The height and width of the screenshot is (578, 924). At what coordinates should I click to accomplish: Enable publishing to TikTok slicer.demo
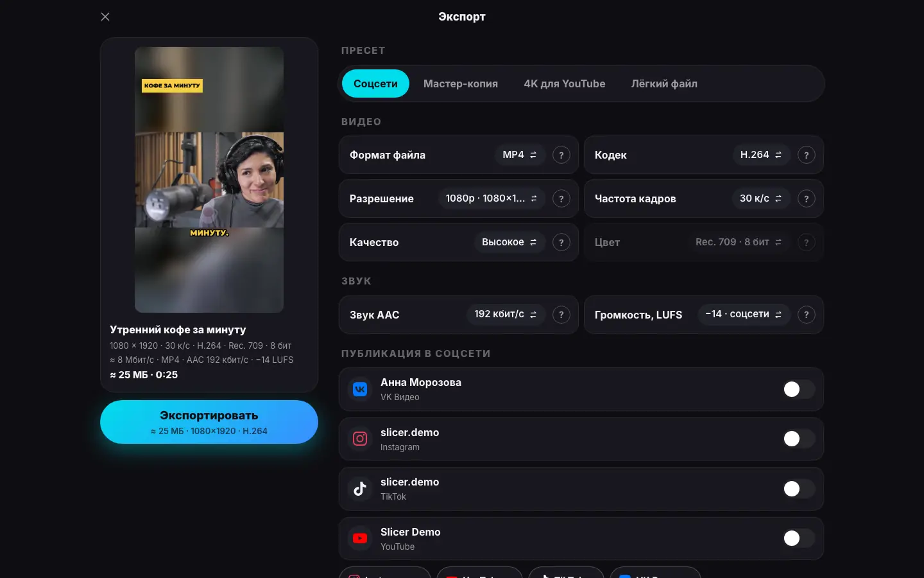[x=798, y=489]
